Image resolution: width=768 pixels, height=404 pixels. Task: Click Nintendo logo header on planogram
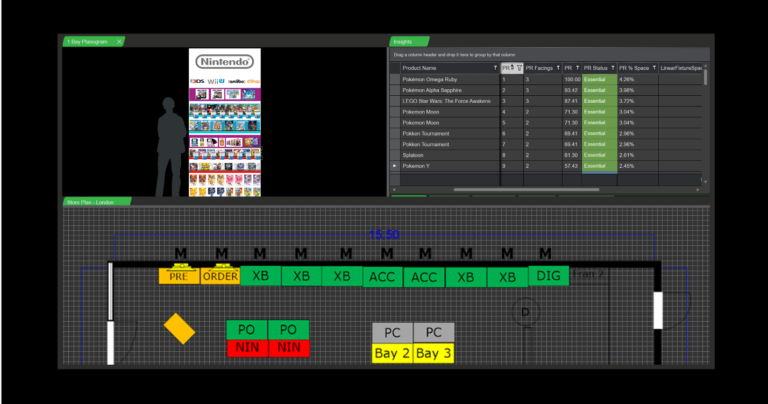[x=225, y=62]
